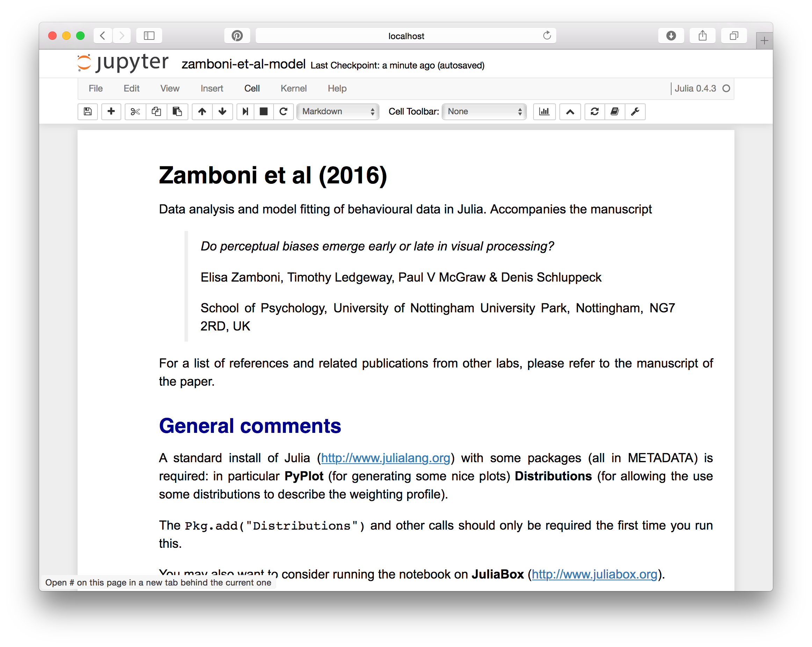Image resolution: width=812 pixels, height=647 pixels.
Task: Open the Kernel menu
Action: (x=293, y=88)
